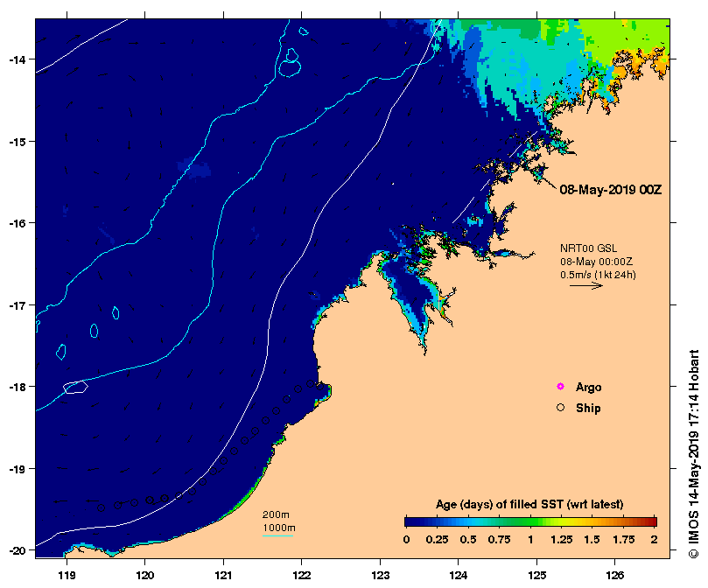The height and width of the screenshot is (588, 708).
Task: Click the 0.5m/s reference arrow in legend
Action: tap(586, 285)
